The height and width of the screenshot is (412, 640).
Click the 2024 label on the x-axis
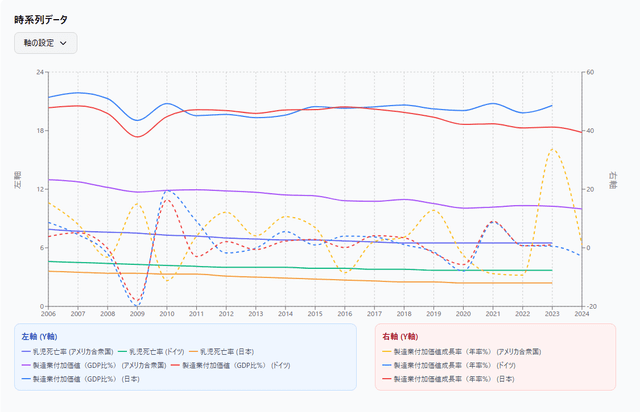coord(581,314)
